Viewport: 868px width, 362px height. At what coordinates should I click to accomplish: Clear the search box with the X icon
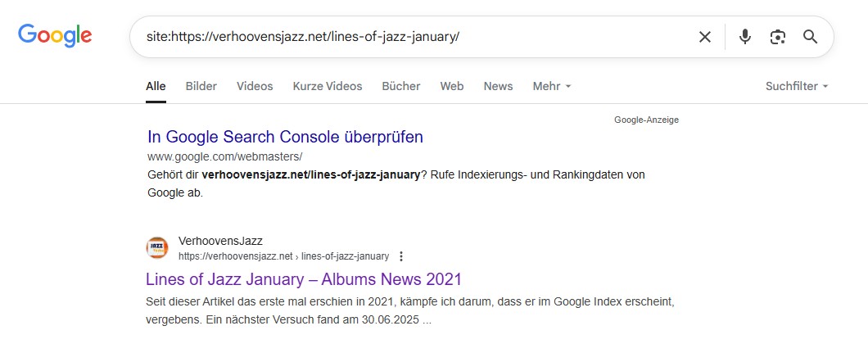[704, 37]
